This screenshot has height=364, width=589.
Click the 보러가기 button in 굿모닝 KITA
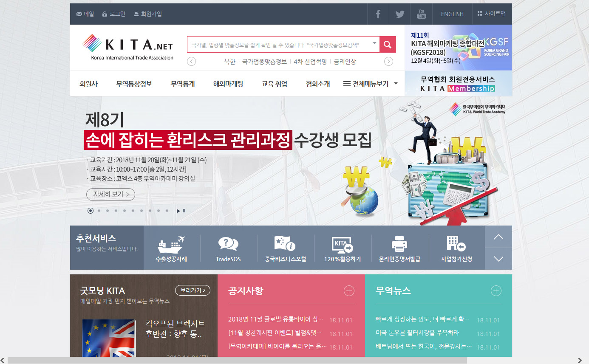[x=193, y=291]
